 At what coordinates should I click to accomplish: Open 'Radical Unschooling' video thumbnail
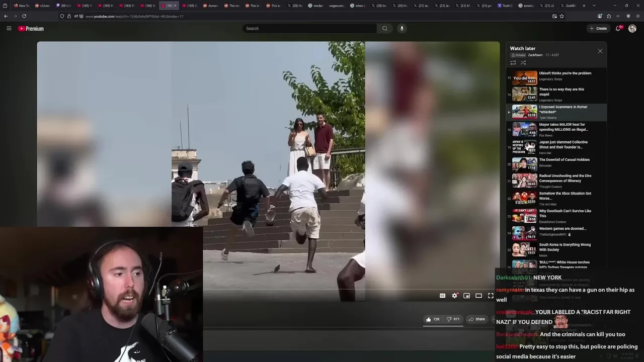pos(524,180)
